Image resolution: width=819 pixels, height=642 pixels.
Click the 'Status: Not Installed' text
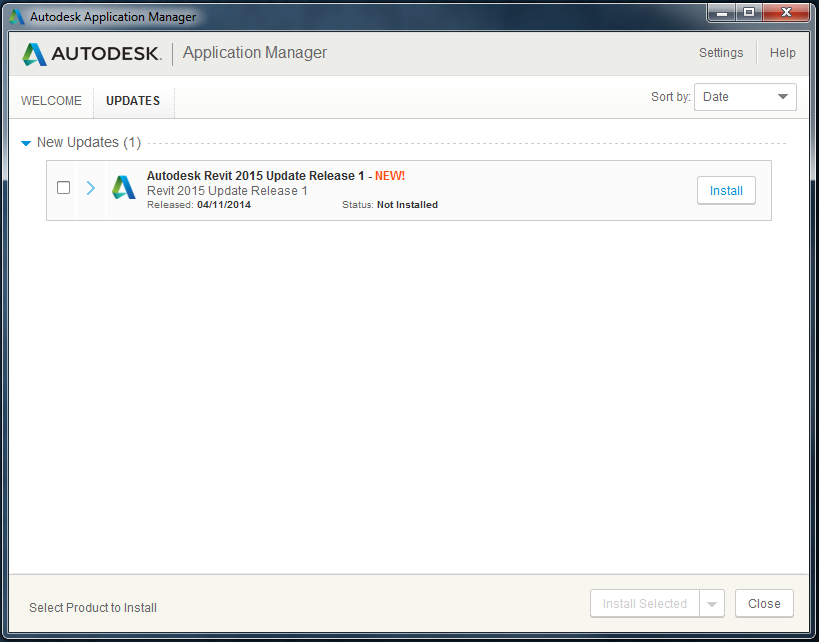(x=390, y=205)
